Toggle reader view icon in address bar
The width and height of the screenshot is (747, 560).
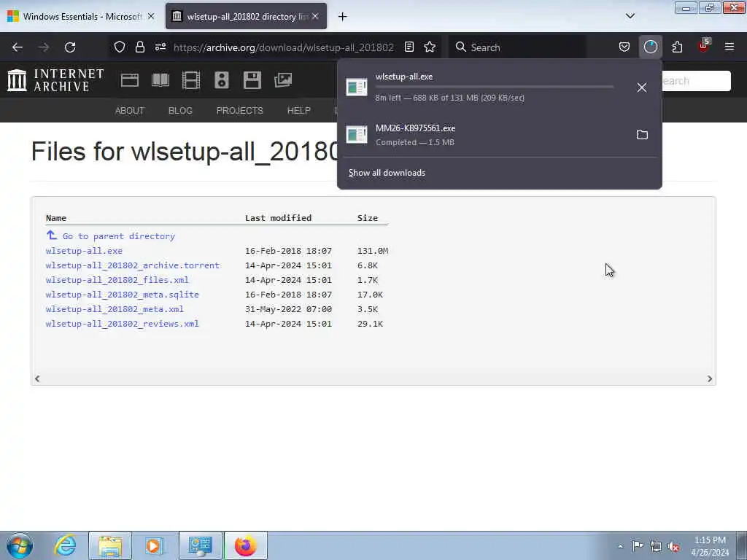click(x=409, y=47)
